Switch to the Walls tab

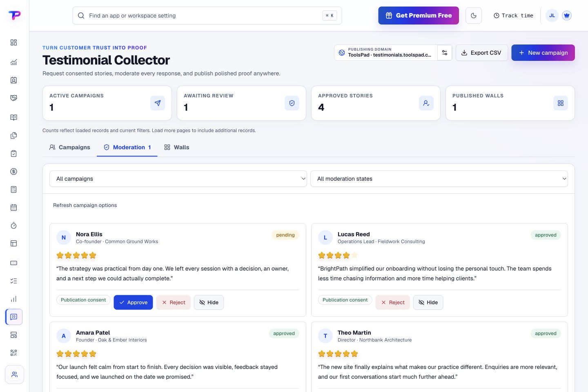(176, 147)
